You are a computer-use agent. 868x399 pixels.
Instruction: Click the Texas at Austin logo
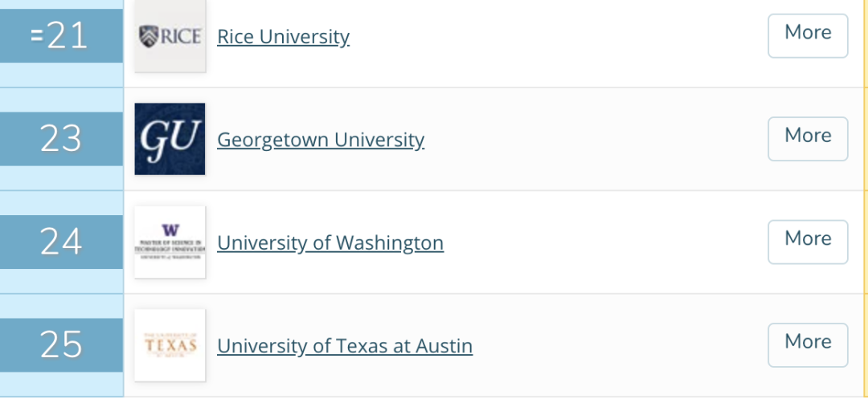pos(170,345)
